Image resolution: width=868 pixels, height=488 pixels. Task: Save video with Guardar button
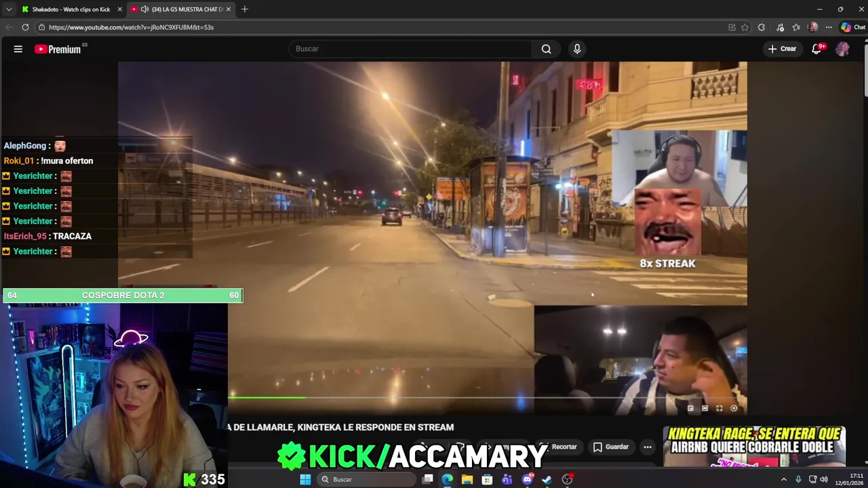click(x=611, y=447)
